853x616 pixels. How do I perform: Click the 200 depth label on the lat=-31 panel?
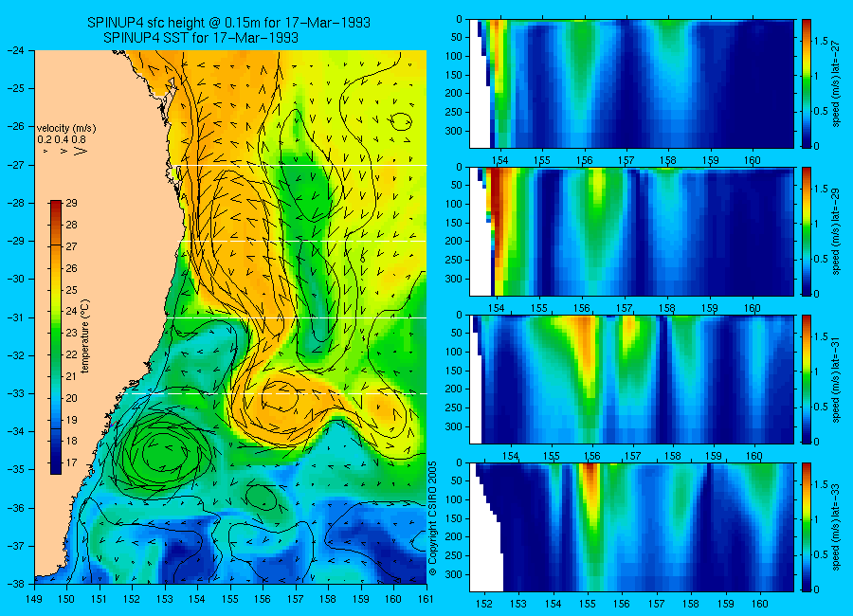(454, 390)
